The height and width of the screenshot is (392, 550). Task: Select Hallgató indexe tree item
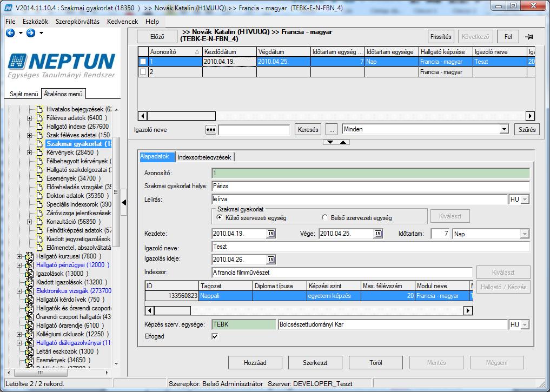tap(77, 127)
